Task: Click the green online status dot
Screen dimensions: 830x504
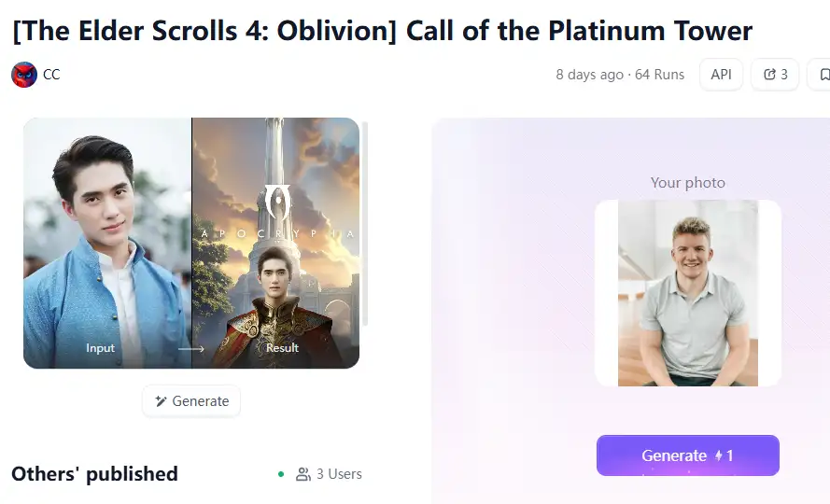Action: (281, 474)
